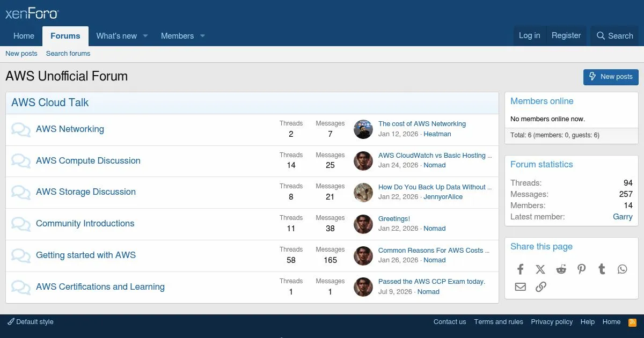Click the Register button
This screenshot has height=338, width=644.
pyautogui.click(x=566, y=35)
